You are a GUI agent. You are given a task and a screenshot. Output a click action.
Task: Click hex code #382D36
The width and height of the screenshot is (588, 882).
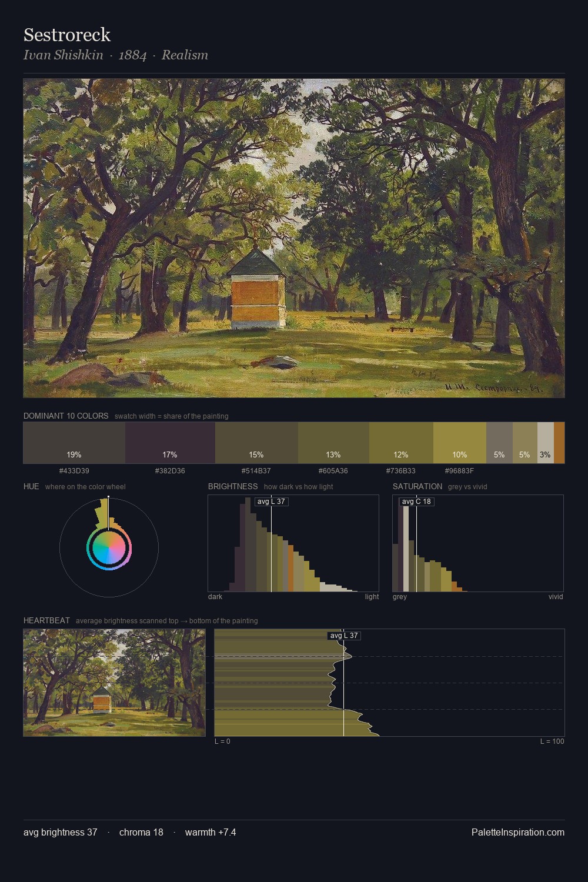(170, 471)
